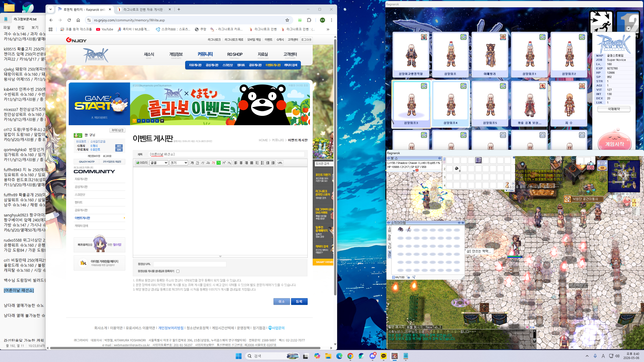The image size is (644, 362).
Task: Select the 삼일워프4 character card
Action: (x=451, y=104)
